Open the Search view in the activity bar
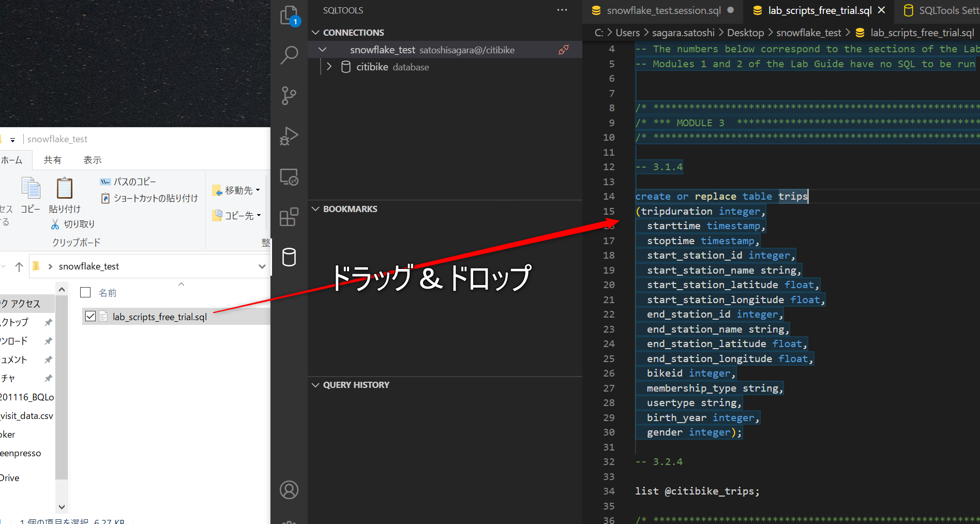This screenshot has height=524, width=980. click(x=289, y=55)
